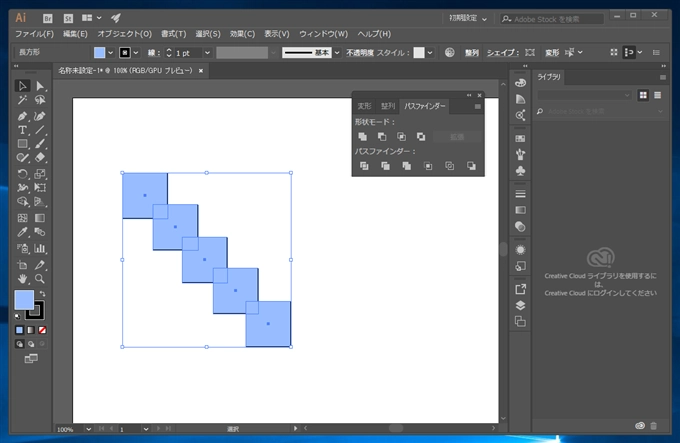680x443 pixels.
Task: Select the Lasso tool
Action: (40, 101)
